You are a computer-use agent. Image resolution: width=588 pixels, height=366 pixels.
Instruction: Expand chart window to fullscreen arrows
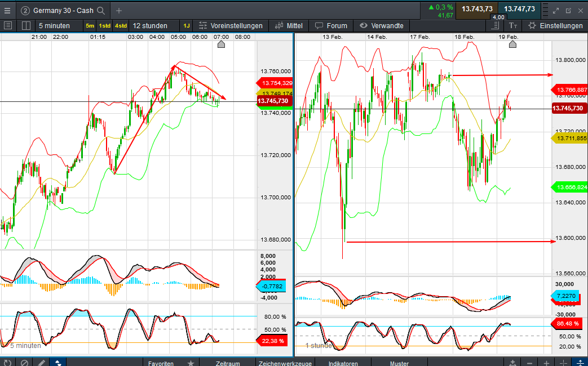coord(555,11)
